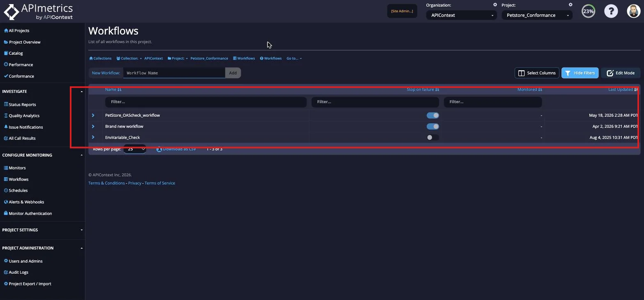Open rows per page dropdown
This screenshot has width=644, height=300.
135,149
